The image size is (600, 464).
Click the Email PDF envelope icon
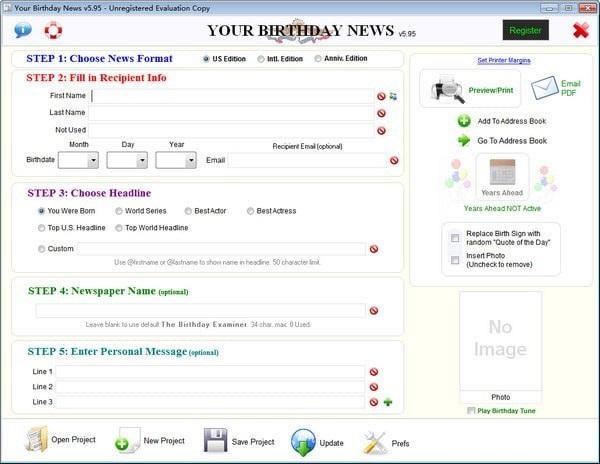click(544, 90)
